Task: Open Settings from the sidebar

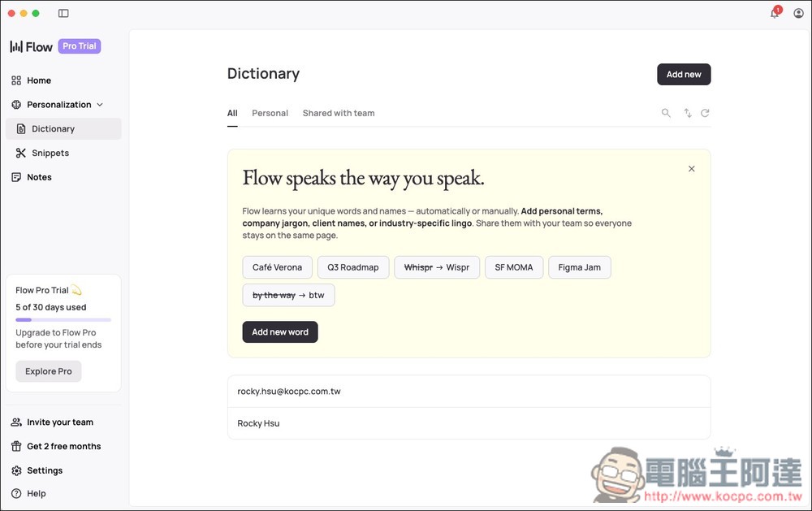Action: click(45, 470)
